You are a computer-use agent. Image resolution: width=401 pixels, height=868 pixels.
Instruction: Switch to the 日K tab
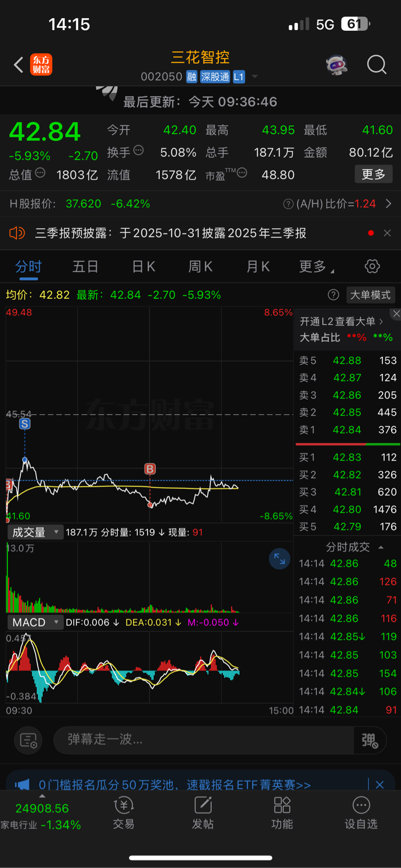click(x=144, y=267)
